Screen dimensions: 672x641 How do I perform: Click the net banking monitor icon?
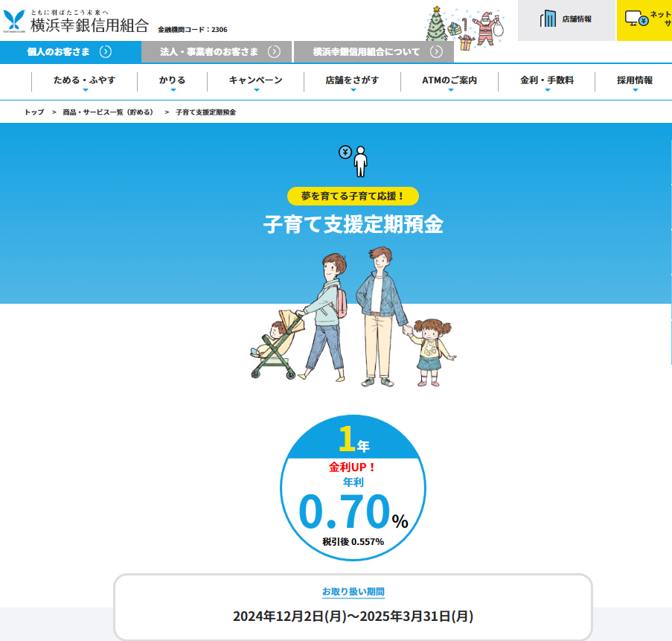coord(636,19)
